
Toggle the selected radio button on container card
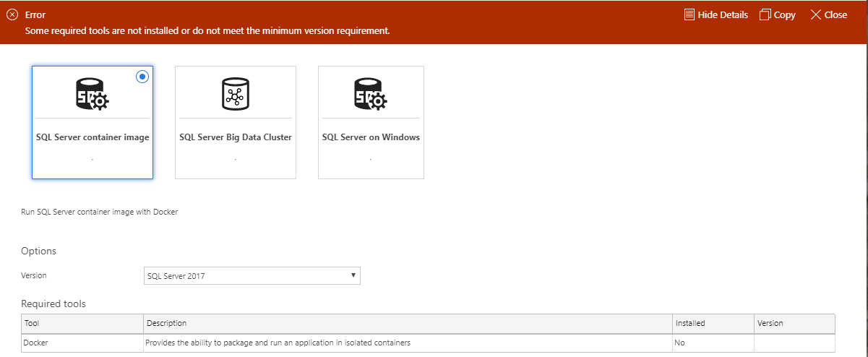pos(142,77)
